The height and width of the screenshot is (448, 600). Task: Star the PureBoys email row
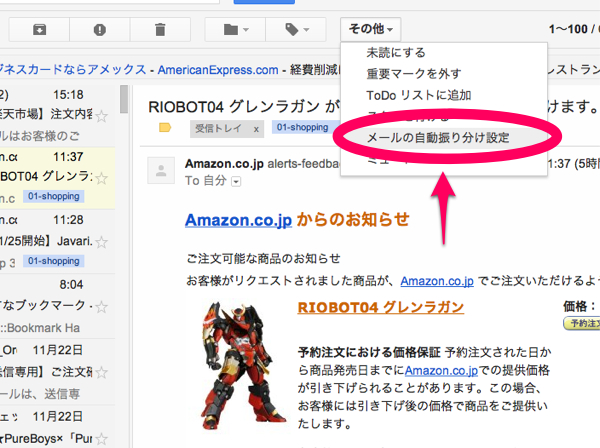click(102, 439)
